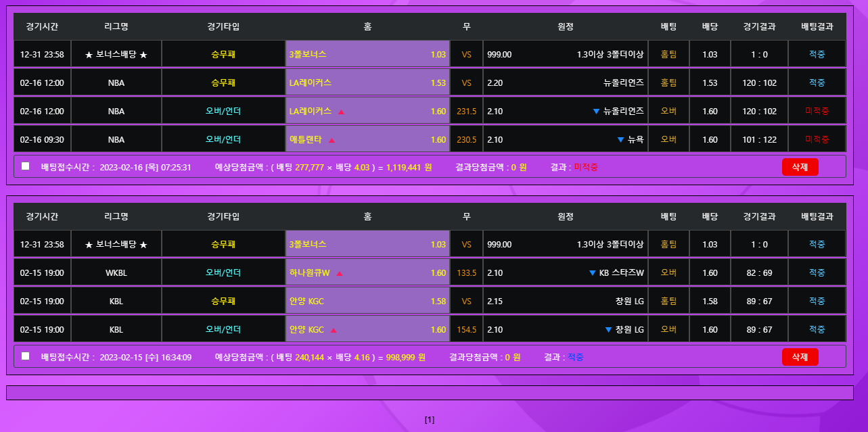Click 배팅결과 header in the bottom table
868x432 pixels.
pyautogui.click(x=817, y=217)
